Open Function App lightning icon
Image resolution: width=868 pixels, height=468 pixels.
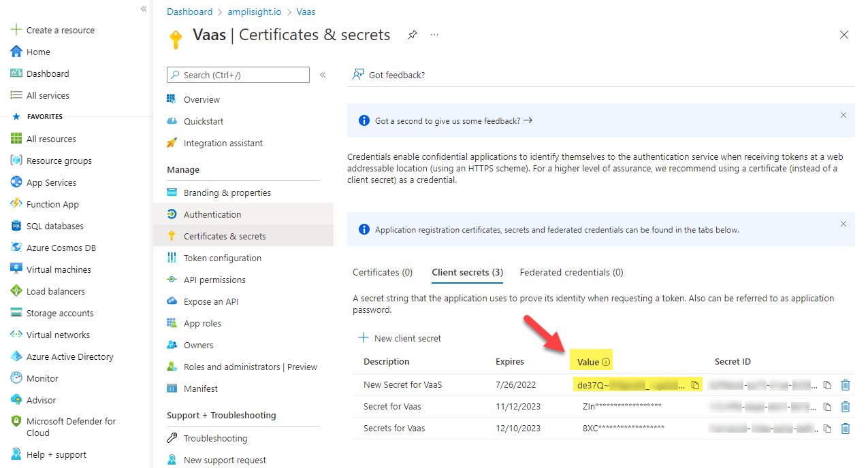tap(16, 204)
